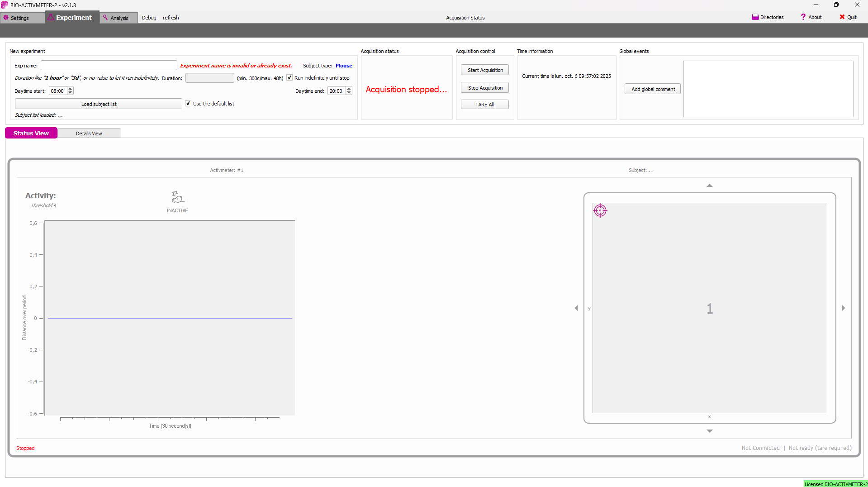The height and width of the screenshot is (487, 868).
Task: Open the Debug menu
Action: (x=149, y=18)
